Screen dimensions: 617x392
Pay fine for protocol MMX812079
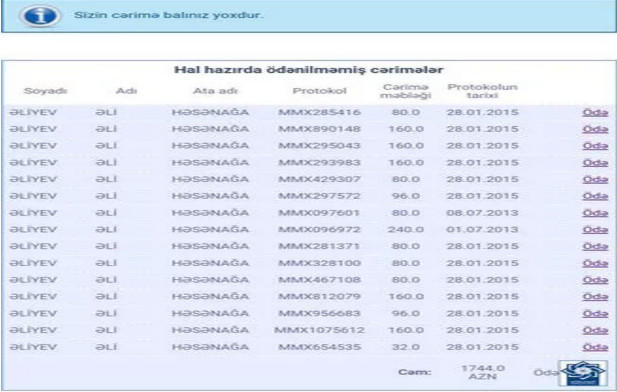595,297
